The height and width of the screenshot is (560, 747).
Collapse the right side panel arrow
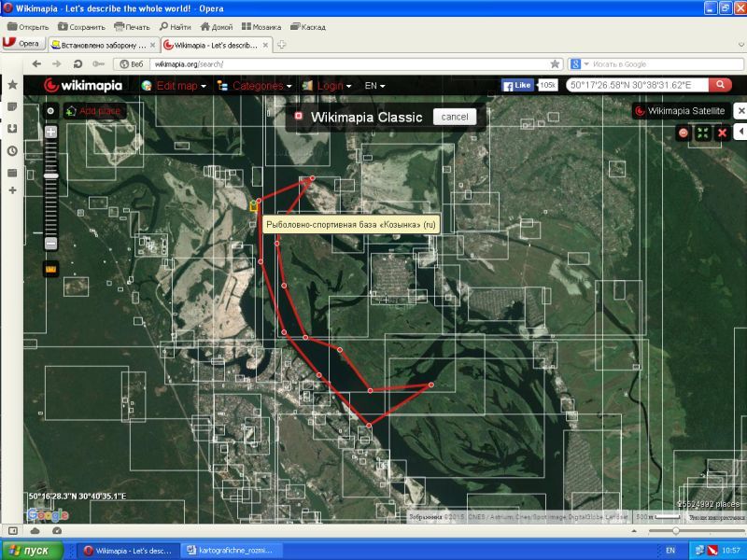[x=741, y=133]
